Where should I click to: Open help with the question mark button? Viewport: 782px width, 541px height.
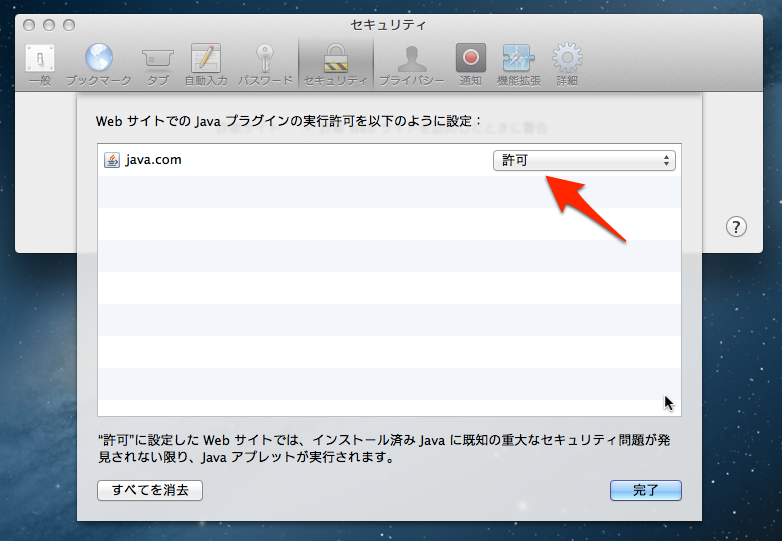[736, 227]
